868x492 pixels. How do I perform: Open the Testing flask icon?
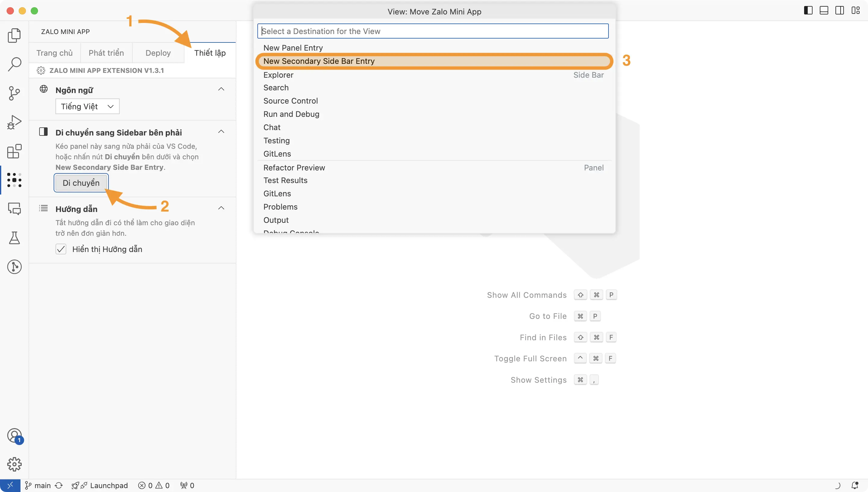[x=14, y=238]
